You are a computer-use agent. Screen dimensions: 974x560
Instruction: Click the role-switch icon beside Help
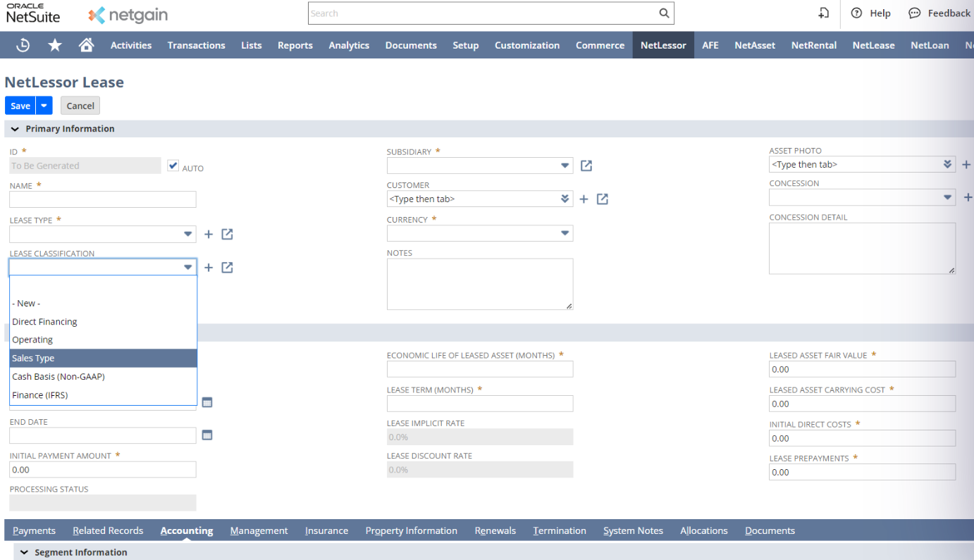tap(823, 13)
